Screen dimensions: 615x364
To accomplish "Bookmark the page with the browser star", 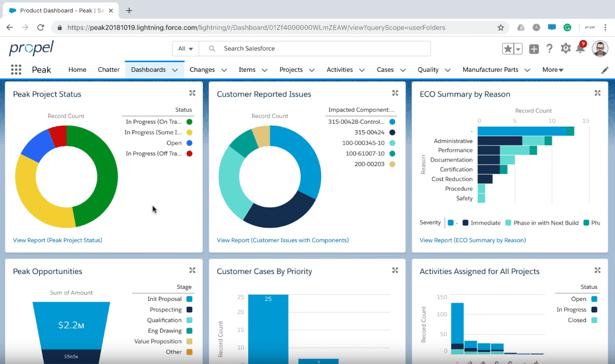I will pos(501,27).
